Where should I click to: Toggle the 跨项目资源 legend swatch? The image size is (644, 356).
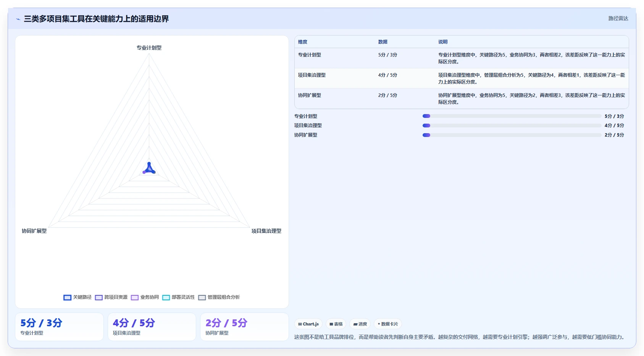[99, 298]
